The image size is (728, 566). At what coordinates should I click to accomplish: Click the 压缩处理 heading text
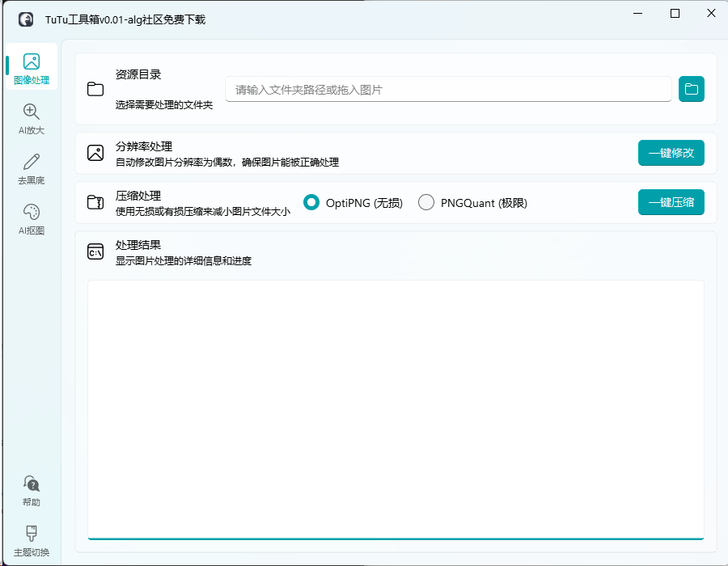click(138, 196)
